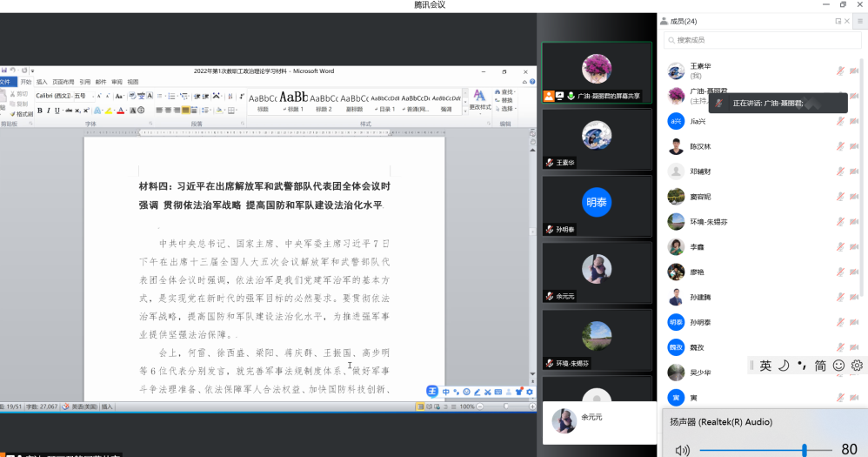Toggle Bold formatting in Word ribbon

tap(40, 111)
